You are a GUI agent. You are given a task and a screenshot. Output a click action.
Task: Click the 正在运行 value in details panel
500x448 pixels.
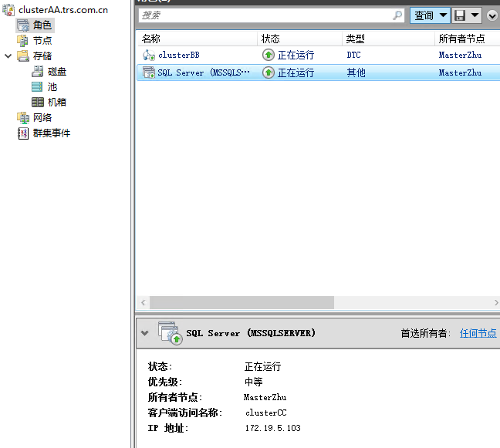click(263, 366)
